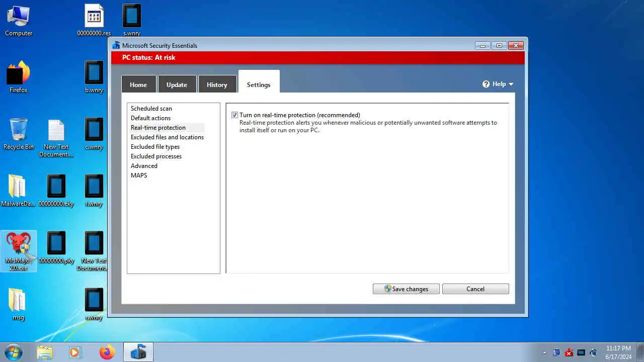The width and height of the screenshot is (644, 362).
Task: Open Excluded file types settings
Action: pyautogui.click(x=155, y=147)
